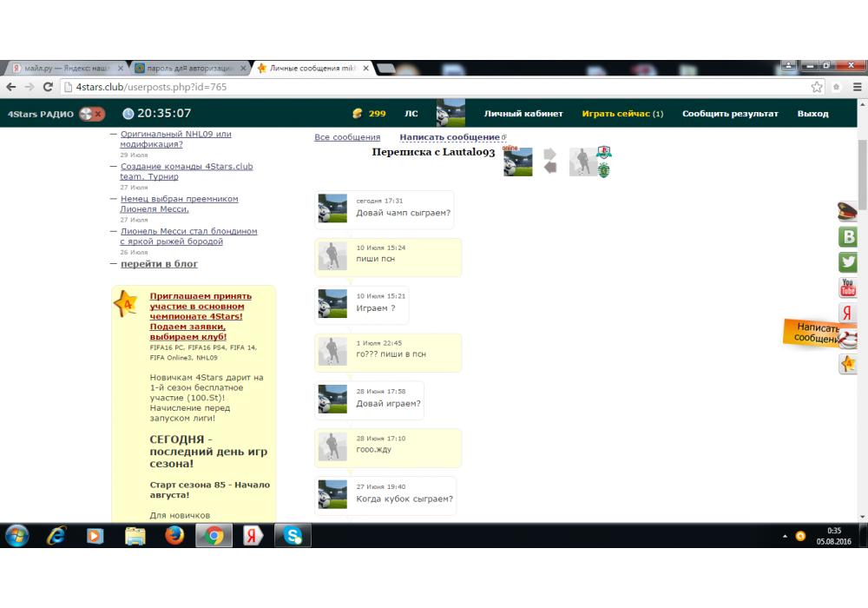
Task: Go forward with the browser forward arrow
Action: tap(30, 87)
